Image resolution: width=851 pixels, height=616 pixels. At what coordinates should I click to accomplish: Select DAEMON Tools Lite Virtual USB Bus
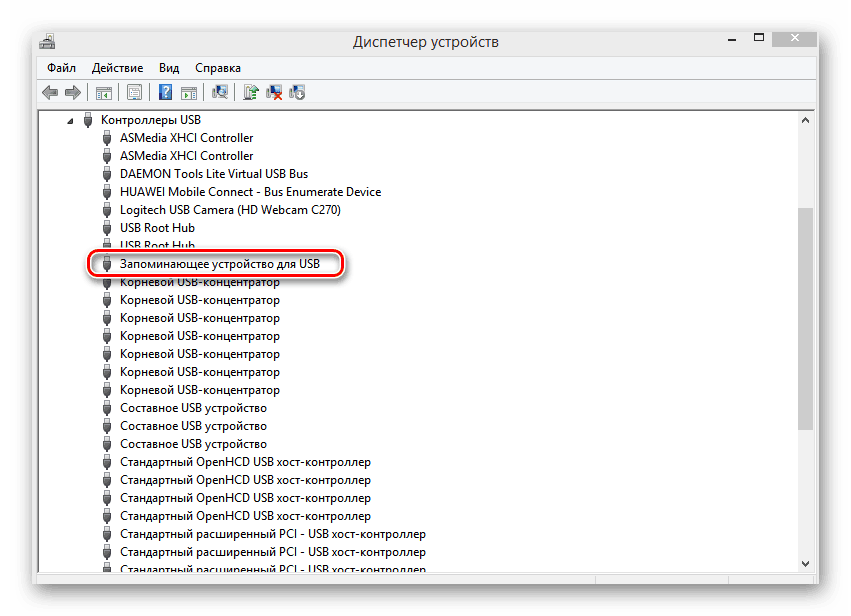pyautogui.click(x=214, y=174)
